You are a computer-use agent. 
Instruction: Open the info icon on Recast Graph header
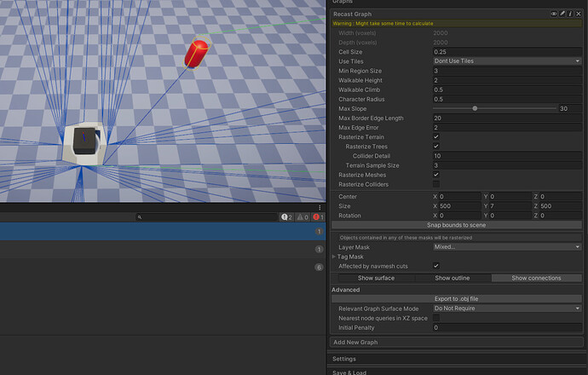pyautogui.click(x=570, y=14)
